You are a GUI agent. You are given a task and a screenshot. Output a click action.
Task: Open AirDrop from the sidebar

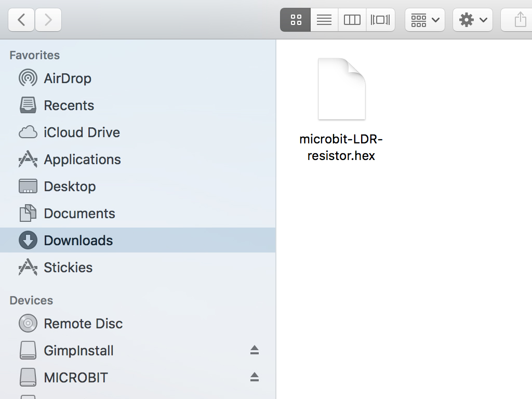(x=138, y=78)
